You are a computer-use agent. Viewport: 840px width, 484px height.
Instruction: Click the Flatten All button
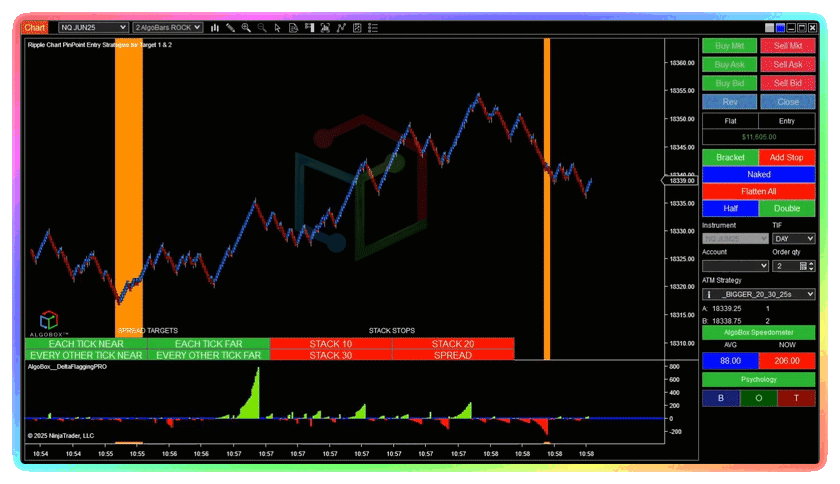[x=758, y=191]
